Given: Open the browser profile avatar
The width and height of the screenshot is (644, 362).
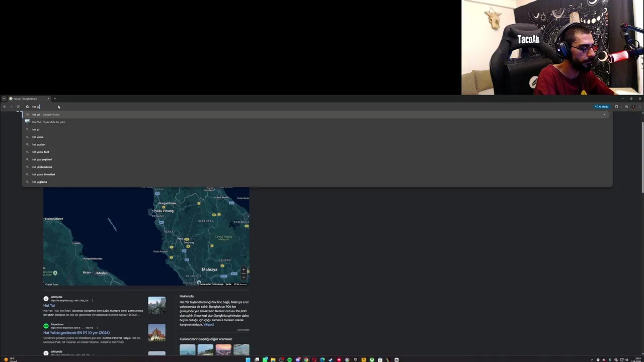Looking at the screenshot, I should click(633, 107).
